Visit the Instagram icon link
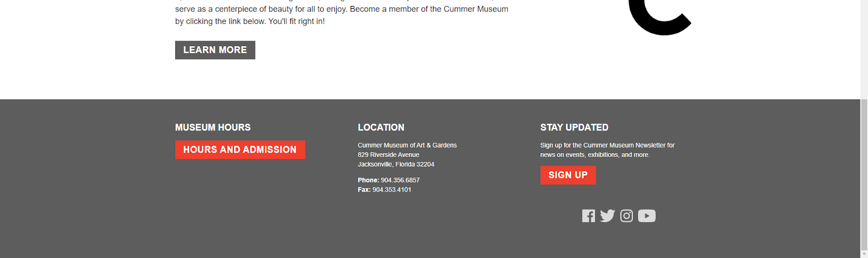This screenshot has height=258, width=868. (627, 216)
